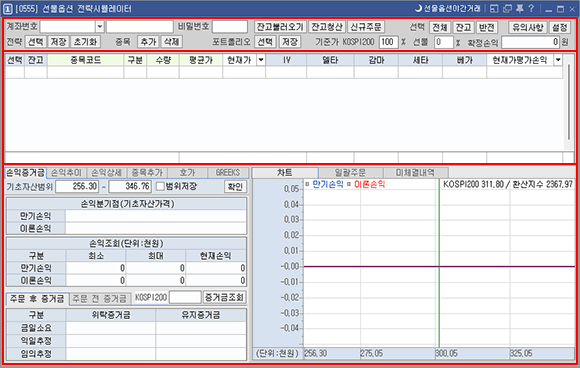The width and height of the screenshot is (580, 368).
Task: Click the 확정손익 amount field
Action: 530,42
